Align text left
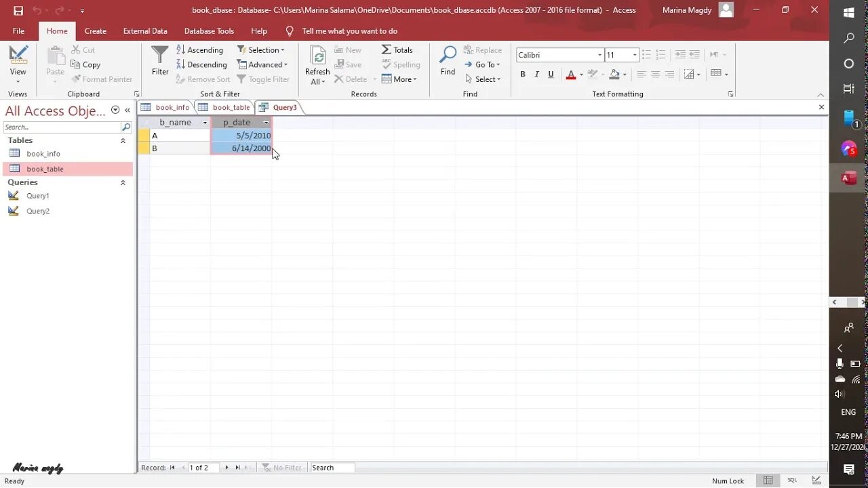 coord(641,75)
